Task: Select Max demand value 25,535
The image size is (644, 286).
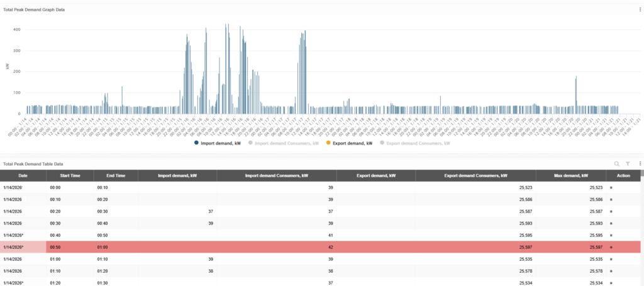Action: pos(596,260)
